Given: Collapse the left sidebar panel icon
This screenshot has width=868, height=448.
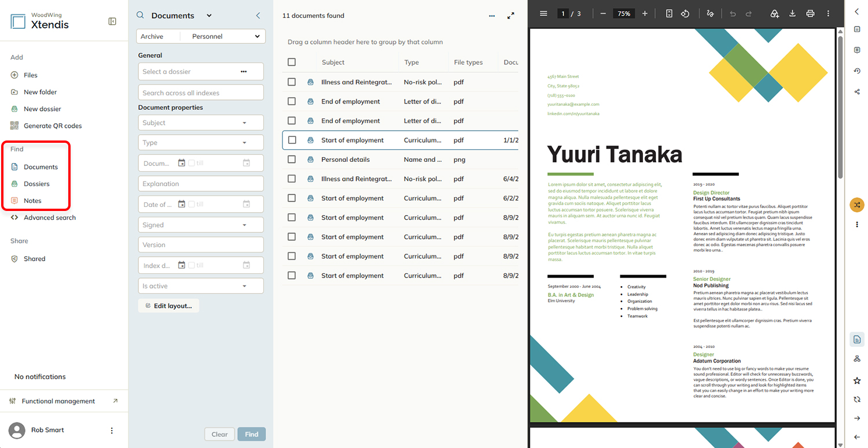Looking at the screenshot, I should pyautogui.click(x=112, y=21).
